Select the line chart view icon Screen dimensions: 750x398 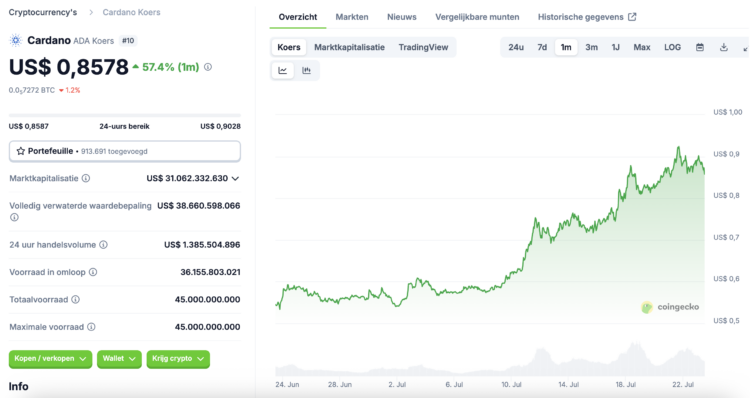pyautogui.click(x=283, y=70)
